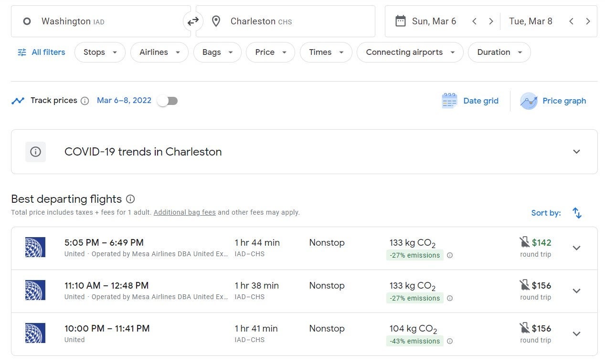Open the Stops filter dropdown
This screenshot has height=364, width=605.
click(x=100, y=52)
